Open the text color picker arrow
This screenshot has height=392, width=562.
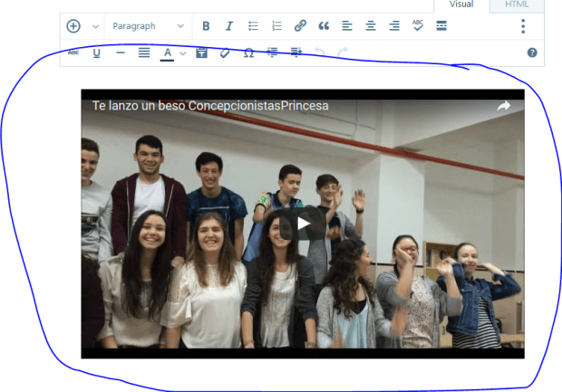(183, 53)
